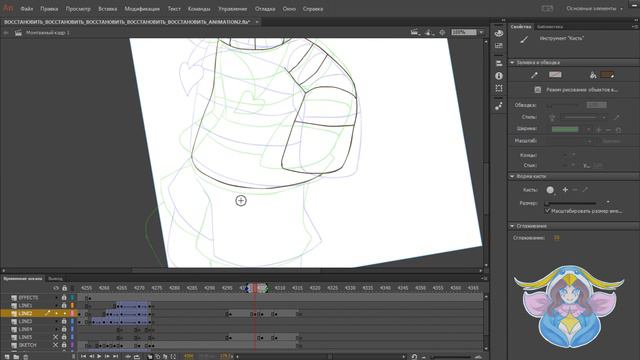Open the Info panel icon
The image size is (640, 360).
[x=499, y=76]
